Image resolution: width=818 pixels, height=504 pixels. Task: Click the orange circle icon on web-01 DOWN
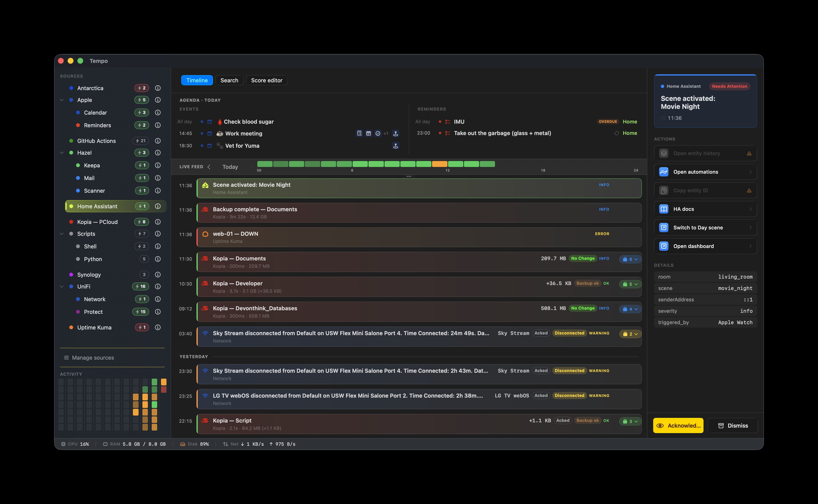tap(206, 234)
